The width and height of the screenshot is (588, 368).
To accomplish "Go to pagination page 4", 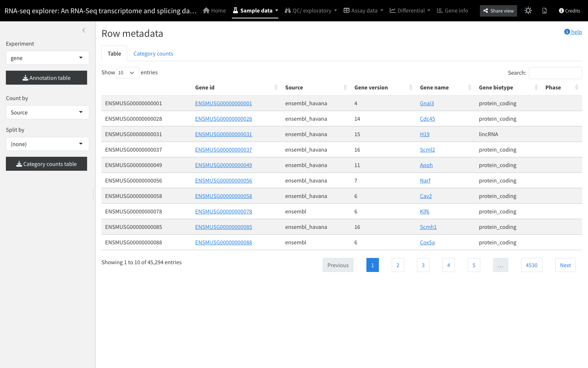I will click(x=448, y=265).
